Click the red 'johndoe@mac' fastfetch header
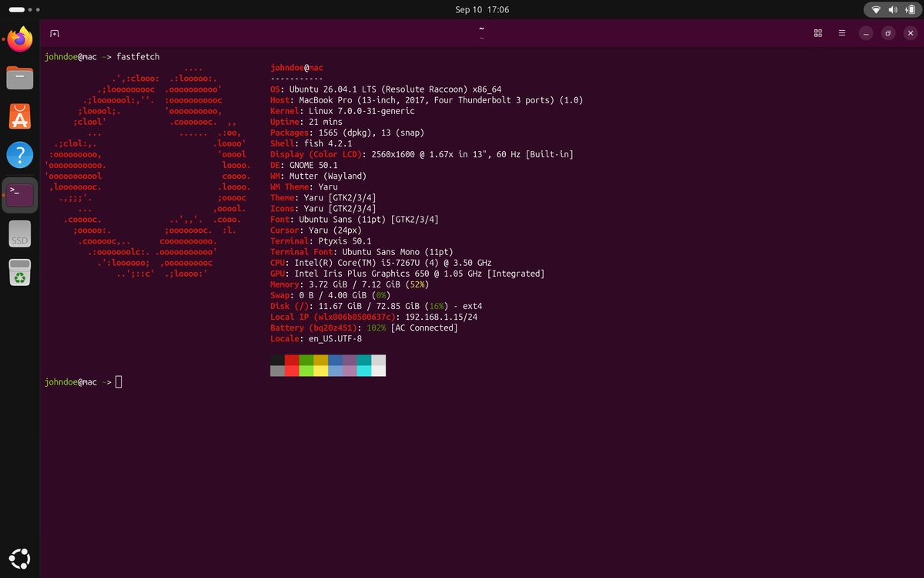Viewport: 924px width, 578px height. [296, 67]
